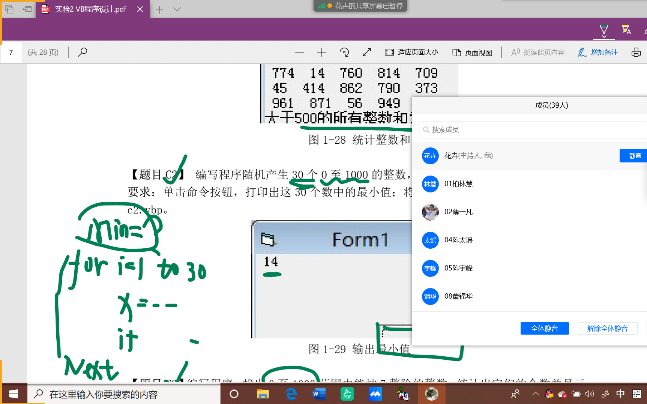Click the page view toolbar option
Screen dimensions: 647x404
pos(468,52)
